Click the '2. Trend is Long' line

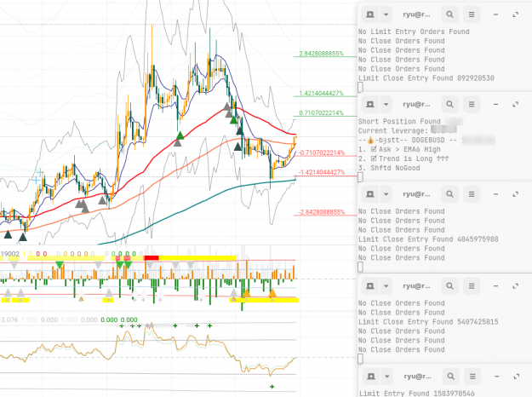tap(403, 158)
